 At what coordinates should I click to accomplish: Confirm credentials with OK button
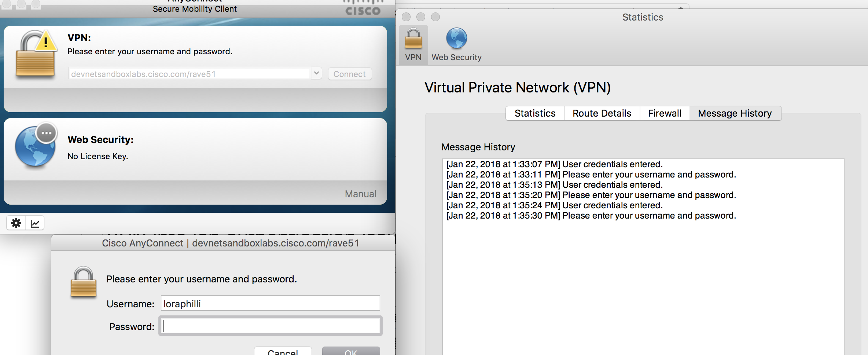(x=351, y=351)
